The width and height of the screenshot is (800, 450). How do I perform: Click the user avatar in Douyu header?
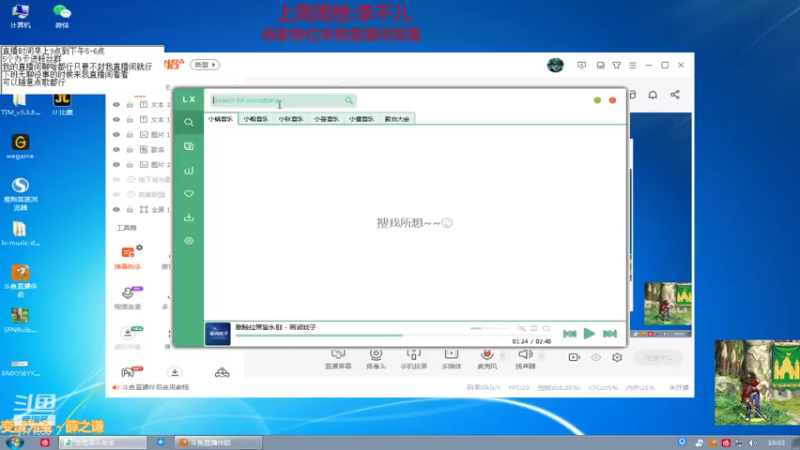pyautogui.click(x=556, y=65)
